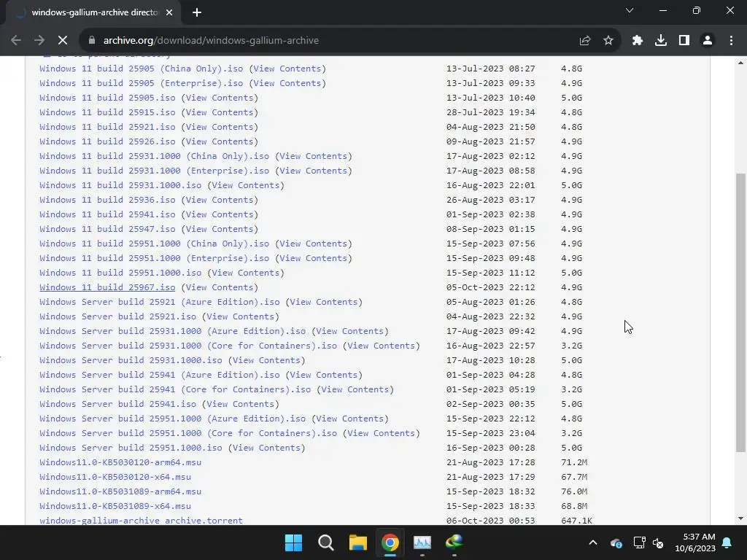Screen dimensions: 747x560
Task: Open the tab search dropdown
Action: pyautogui.click(x=630, y=10)
